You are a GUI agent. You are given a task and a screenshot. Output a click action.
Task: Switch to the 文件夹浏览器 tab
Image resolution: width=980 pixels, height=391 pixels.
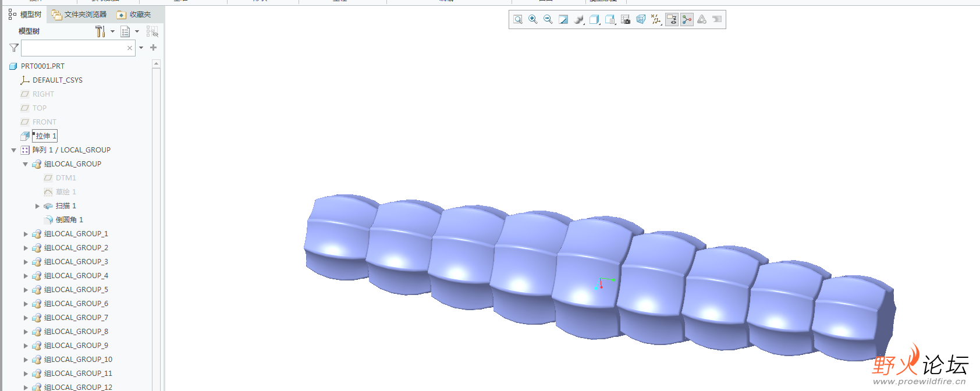point(79,15)
